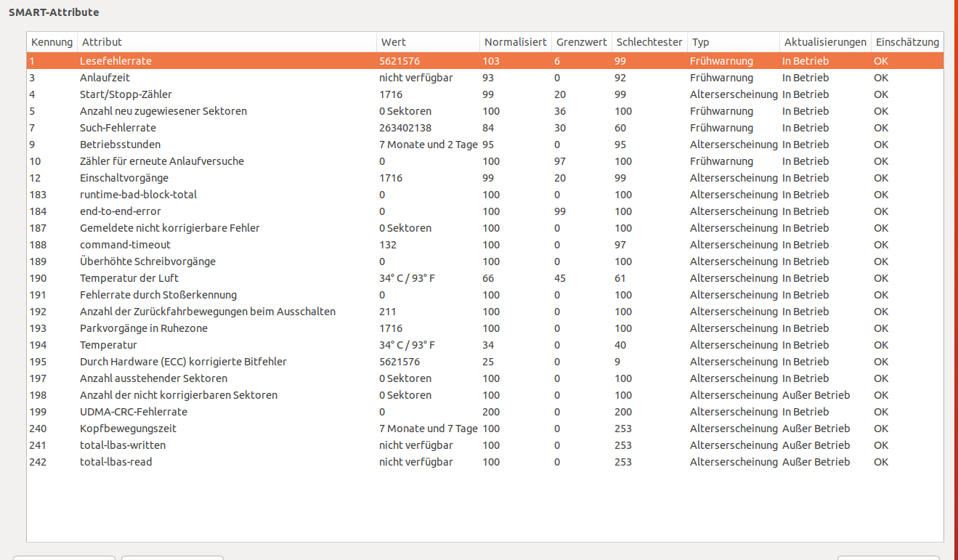Viewport: 958px width, 560px height.
Task: Click Frühwarnung in the Such-Fehlerrate row
Action: pyautogui.click(x=721, y=128)
